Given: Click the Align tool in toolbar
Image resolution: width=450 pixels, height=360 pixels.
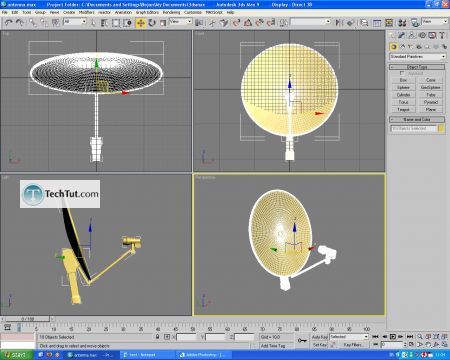Looking at the screenshot, I should (350, 23).
